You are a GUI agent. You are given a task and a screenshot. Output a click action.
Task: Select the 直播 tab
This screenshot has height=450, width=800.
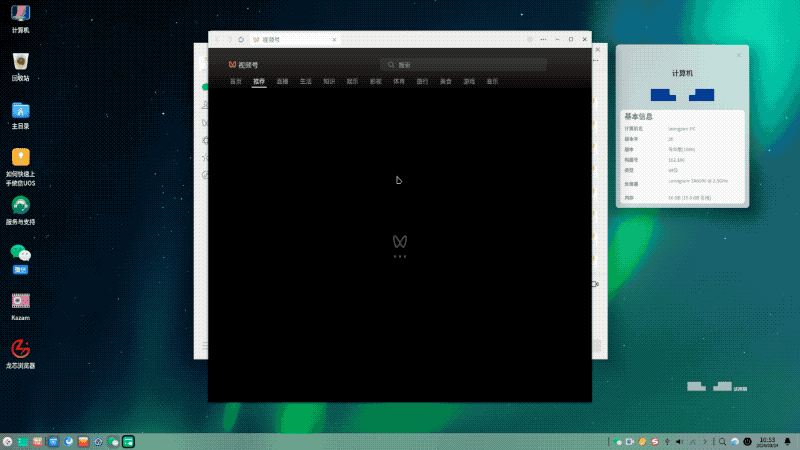click(x=283, y=81)
